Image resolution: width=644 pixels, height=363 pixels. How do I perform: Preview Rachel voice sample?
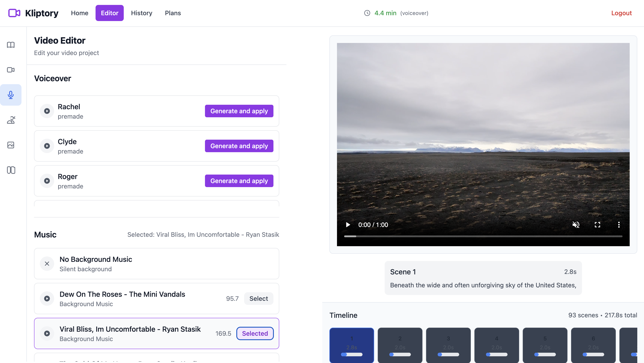click(47, 111)
